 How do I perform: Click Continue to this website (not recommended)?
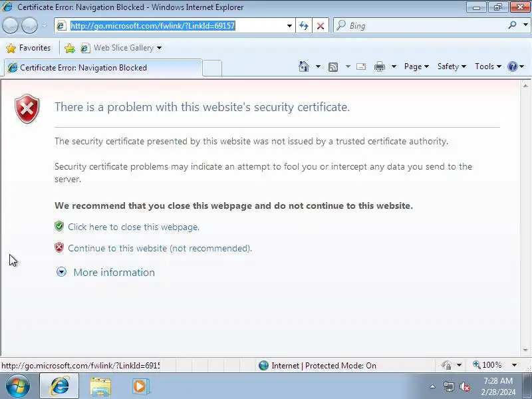(x=160, y=248)
